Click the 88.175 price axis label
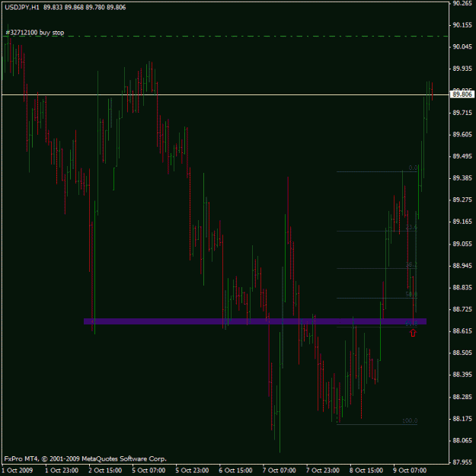 (x=462, y=419)
